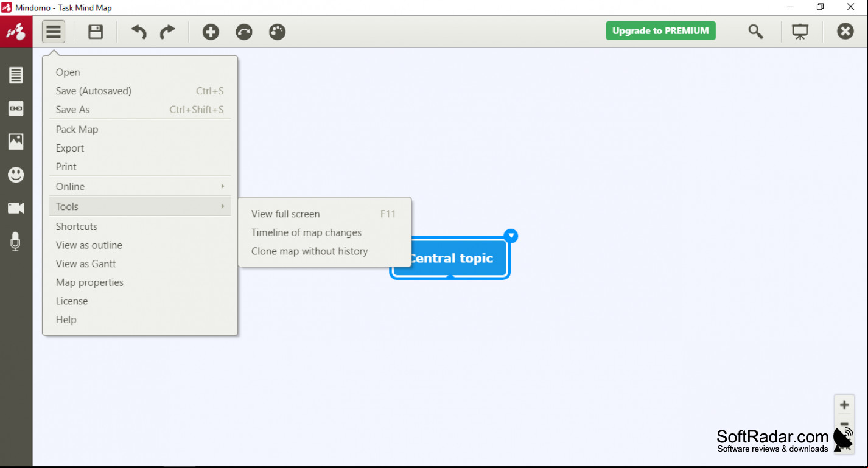Choose Save As menu item
The image size is (868, 468).
[139, 110]
